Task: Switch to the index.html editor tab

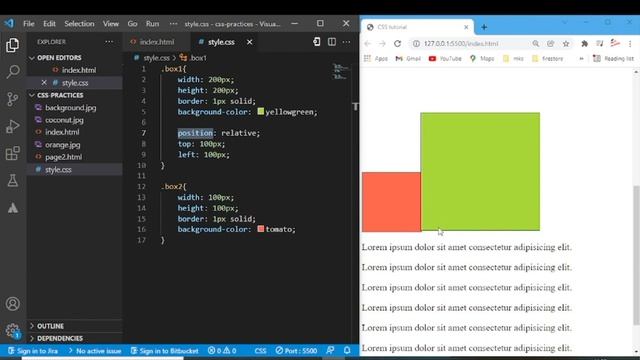Action: coord(157,42)
